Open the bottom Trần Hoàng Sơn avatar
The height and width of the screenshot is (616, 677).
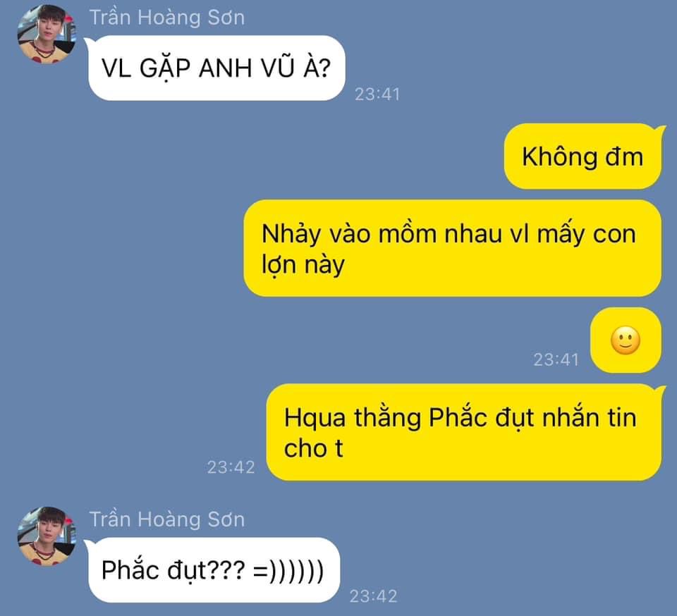(47, 536)
